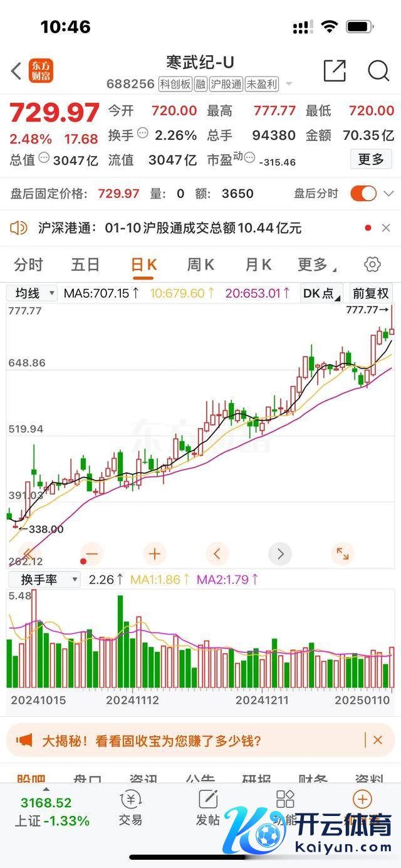
Task: Expand the 更多 chart period menu
Action: (x=315, y=265)
